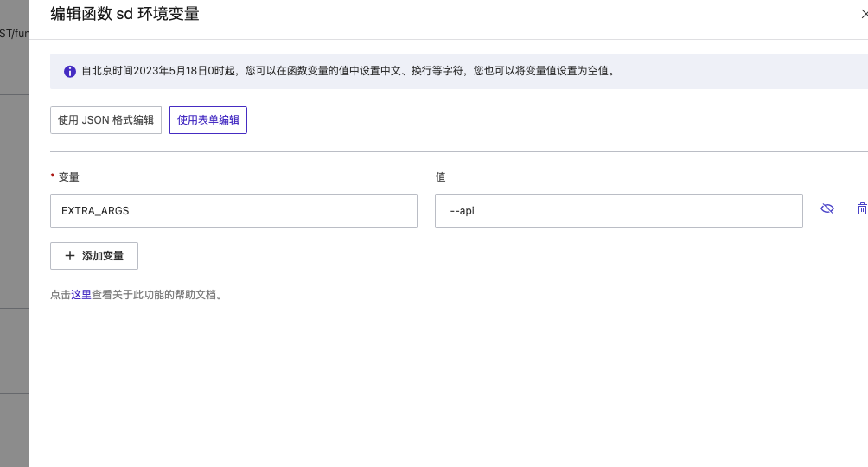Click the 编辑函数 sd 环境变量 title
The height and width of the screenshot is (467, 868).
click(125, 14)
